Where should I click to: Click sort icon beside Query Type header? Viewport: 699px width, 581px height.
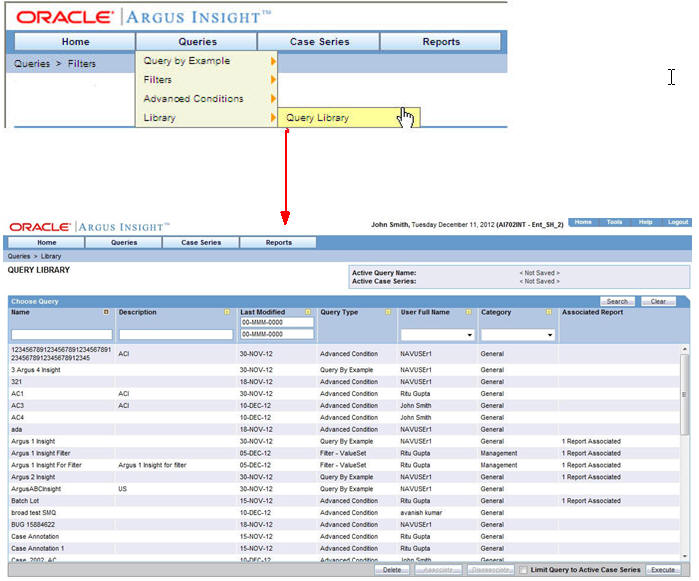(388, 312)
